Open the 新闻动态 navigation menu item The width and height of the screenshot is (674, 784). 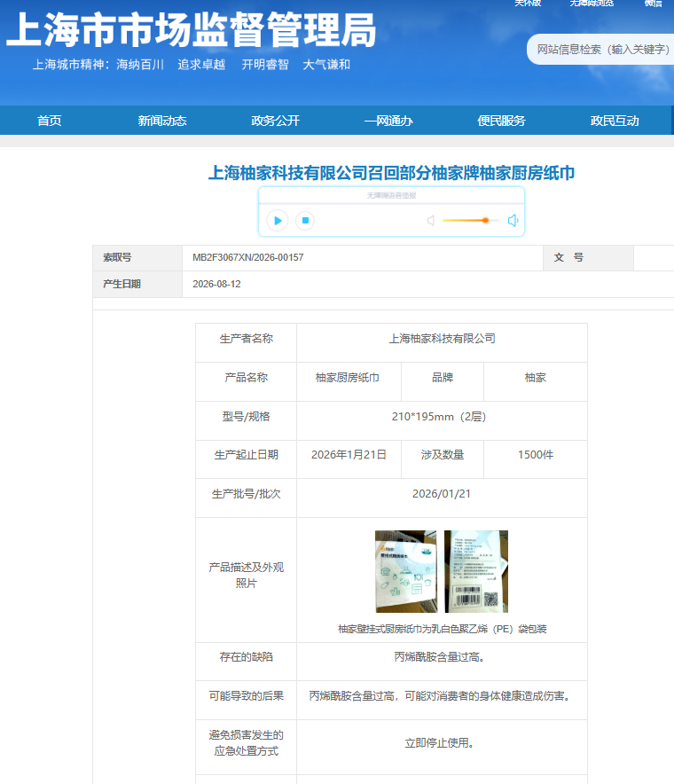[162, 121]
